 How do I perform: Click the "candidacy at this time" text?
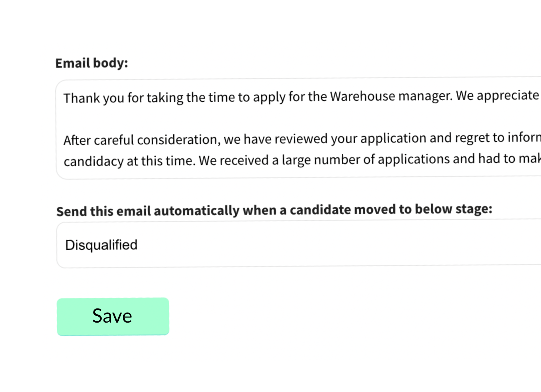[129, 161]
